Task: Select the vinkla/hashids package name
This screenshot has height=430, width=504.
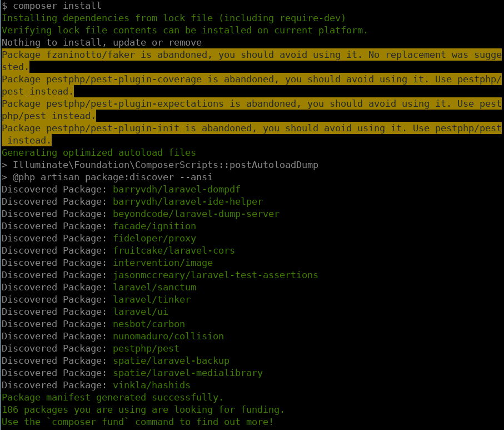Action: [151, 385]
